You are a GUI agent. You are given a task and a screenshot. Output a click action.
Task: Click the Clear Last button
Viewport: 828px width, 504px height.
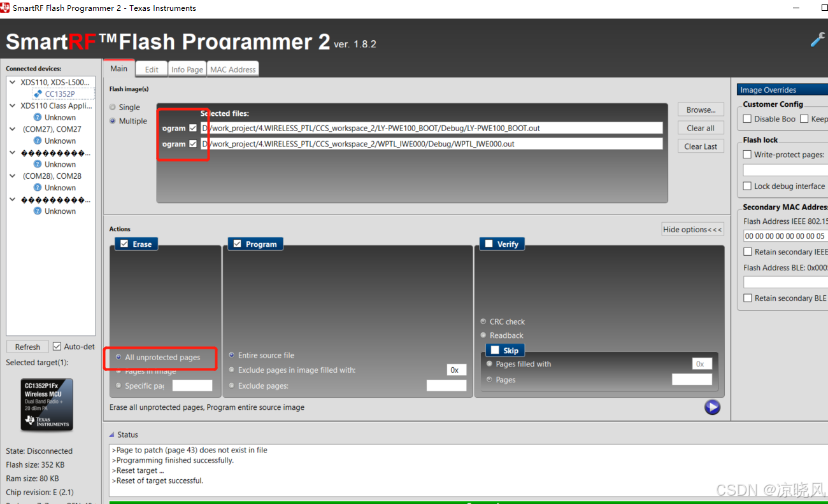(x=701, y=146)
